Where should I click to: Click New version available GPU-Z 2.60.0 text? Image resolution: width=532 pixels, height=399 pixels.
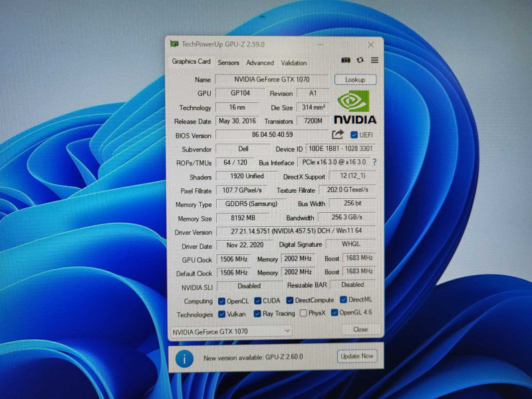[253, 358]
